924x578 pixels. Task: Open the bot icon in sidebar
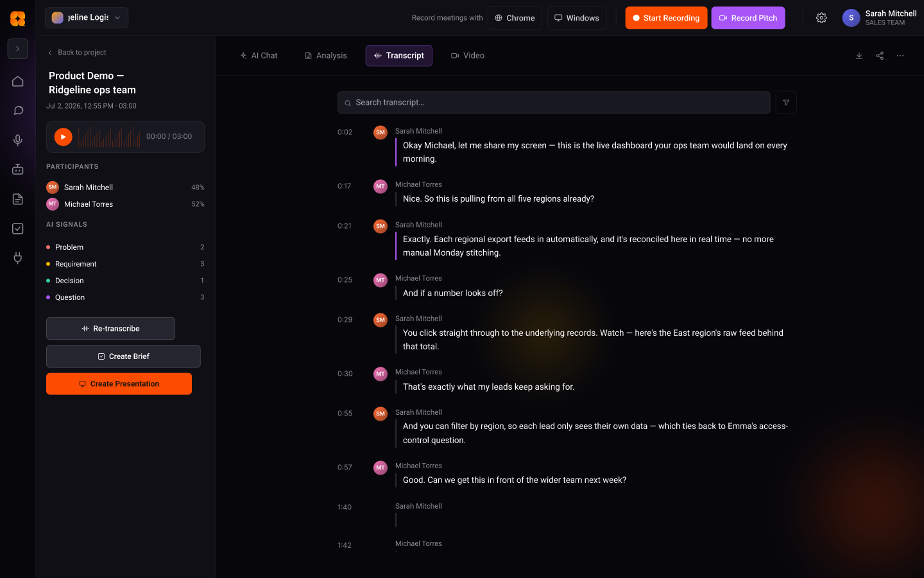point(18,170)
